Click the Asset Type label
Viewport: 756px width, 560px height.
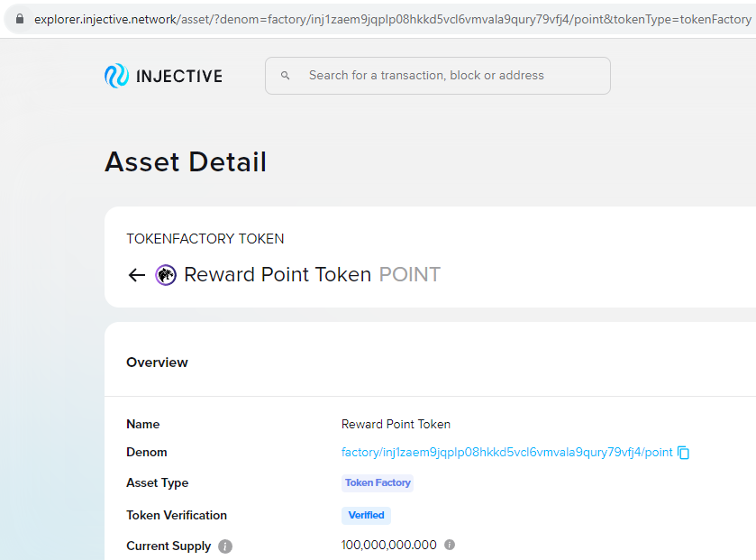(x=157, y=482)
